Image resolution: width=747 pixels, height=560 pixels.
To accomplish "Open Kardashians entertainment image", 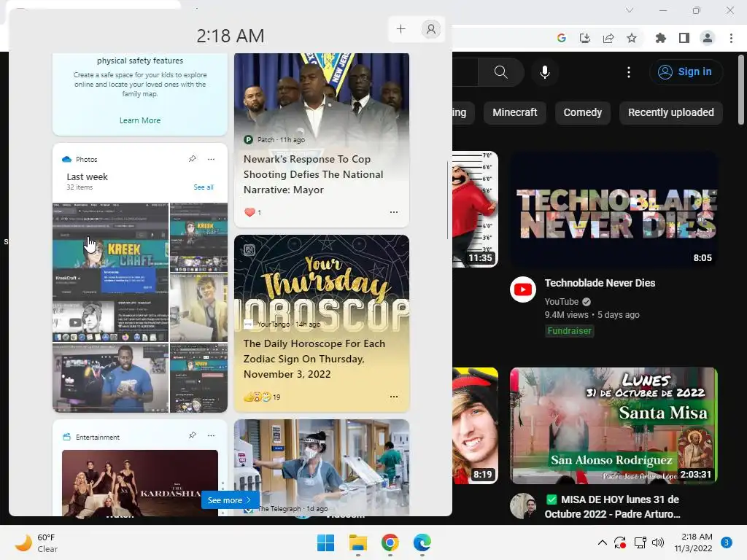I will pos(139,483).
